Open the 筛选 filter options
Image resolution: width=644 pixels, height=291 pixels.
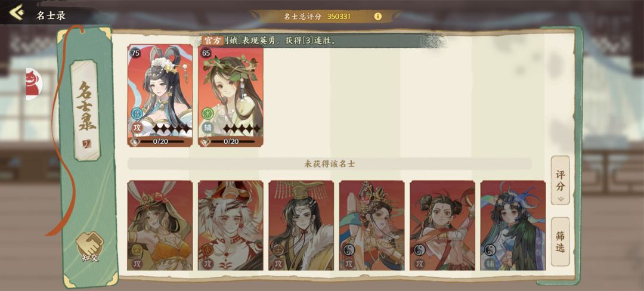560,242
